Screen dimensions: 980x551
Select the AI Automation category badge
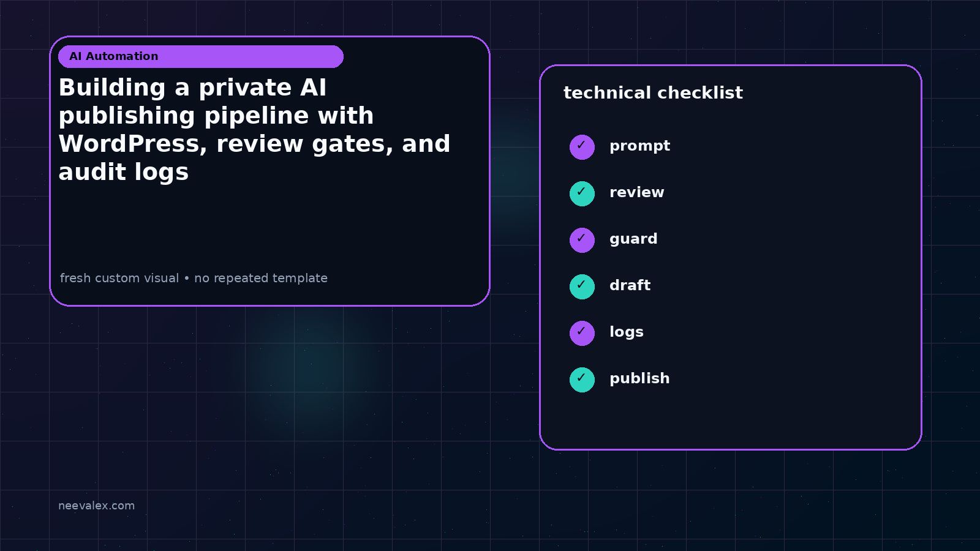click(201, 56)
